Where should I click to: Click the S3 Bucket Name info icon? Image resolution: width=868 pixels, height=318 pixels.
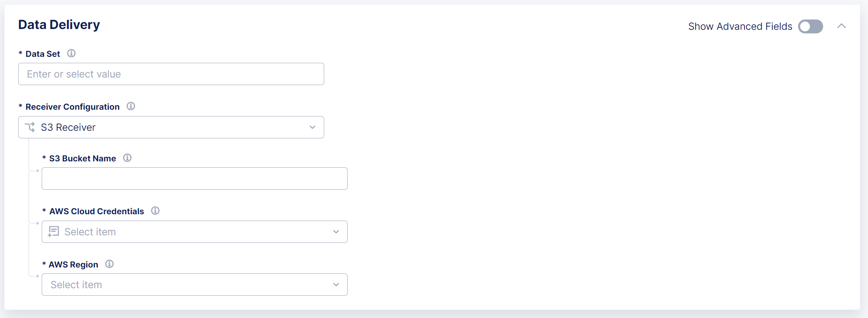point(128,157)
